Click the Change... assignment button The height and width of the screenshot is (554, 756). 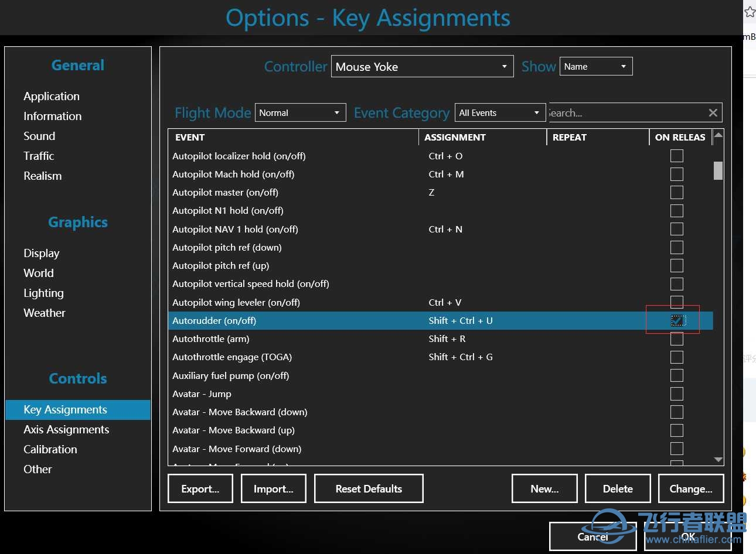(x=691, y=488)
